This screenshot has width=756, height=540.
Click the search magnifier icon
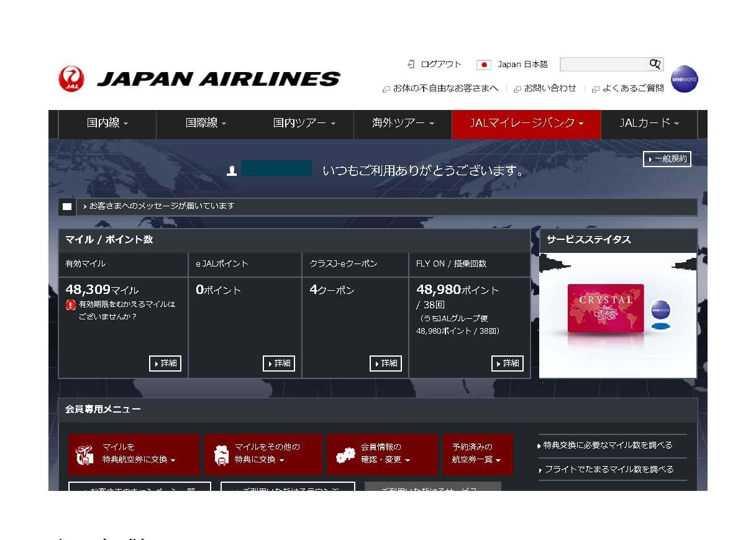pyautogui.click(x=655, y=64)
